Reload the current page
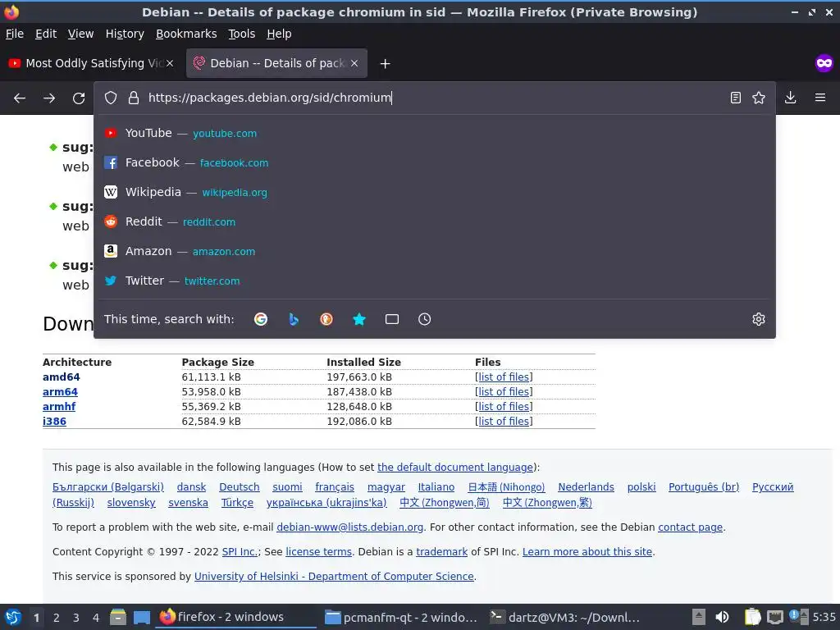The height and width of the screenshot is (630, 840). pos(79,98)
